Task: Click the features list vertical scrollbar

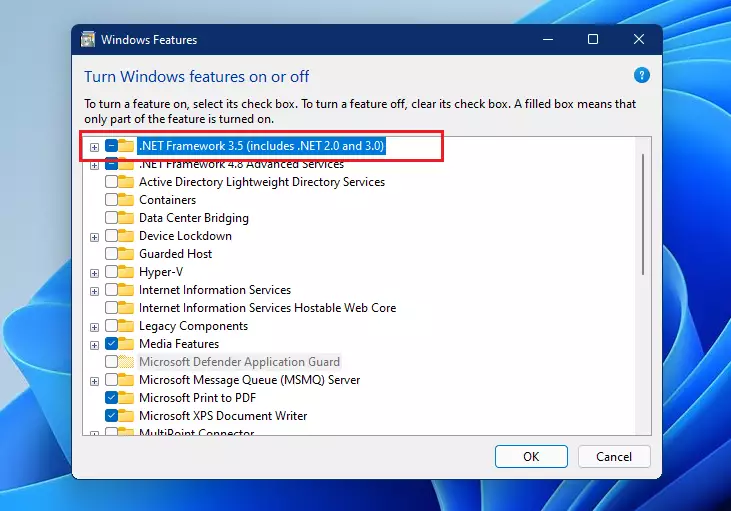Action: coord(641,212)
